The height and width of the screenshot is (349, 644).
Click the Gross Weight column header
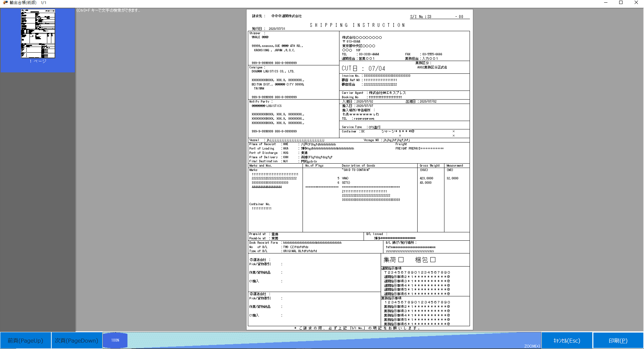(430, 166)
